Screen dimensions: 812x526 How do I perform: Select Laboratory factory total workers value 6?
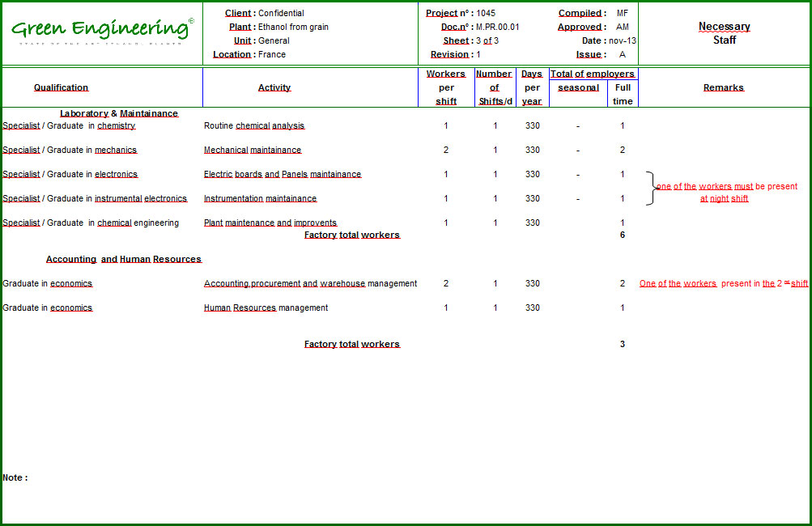[623, 235]
